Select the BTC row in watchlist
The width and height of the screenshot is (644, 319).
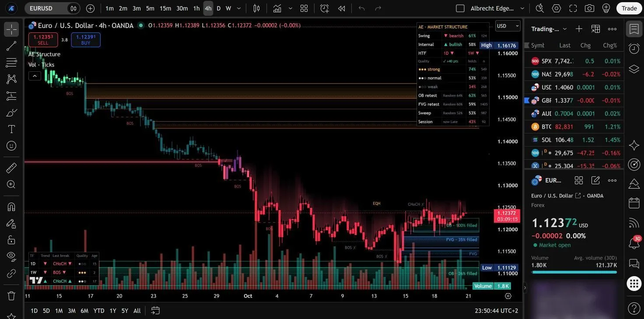click(x=574, y=127)
